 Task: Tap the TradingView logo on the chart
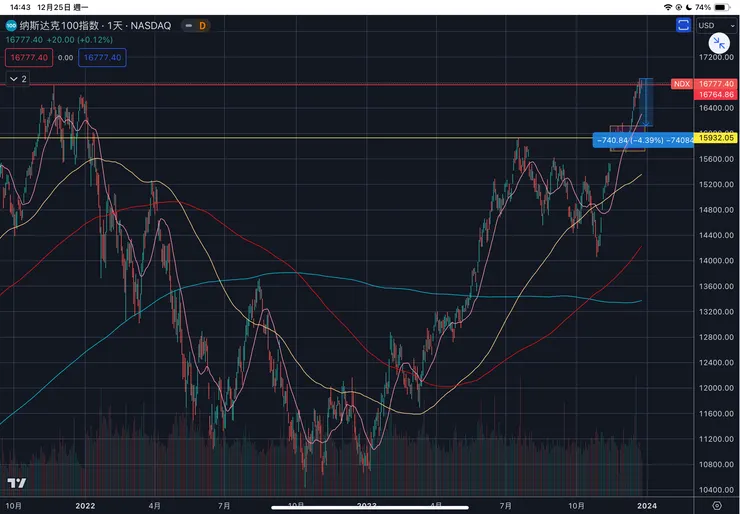(17, 483)
